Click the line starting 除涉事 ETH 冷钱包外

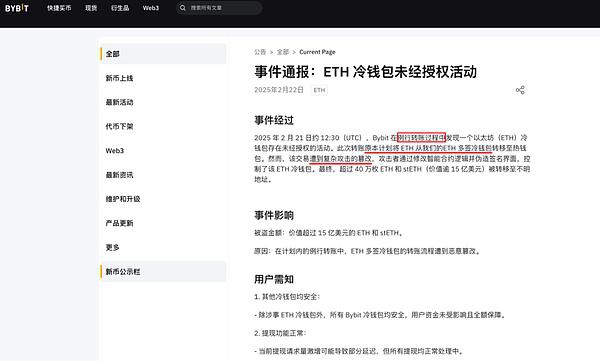click(380, 315)
